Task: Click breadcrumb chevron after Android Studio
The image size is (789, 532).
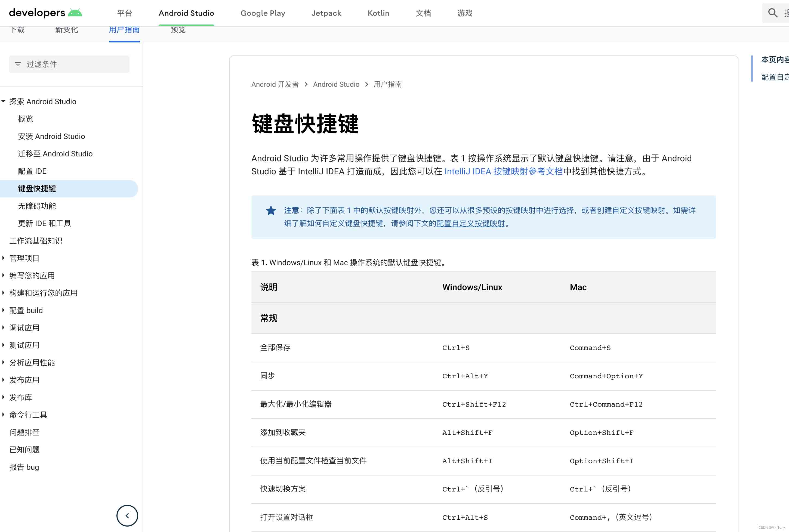Action: pyautogui.click(x=366, y=85)
